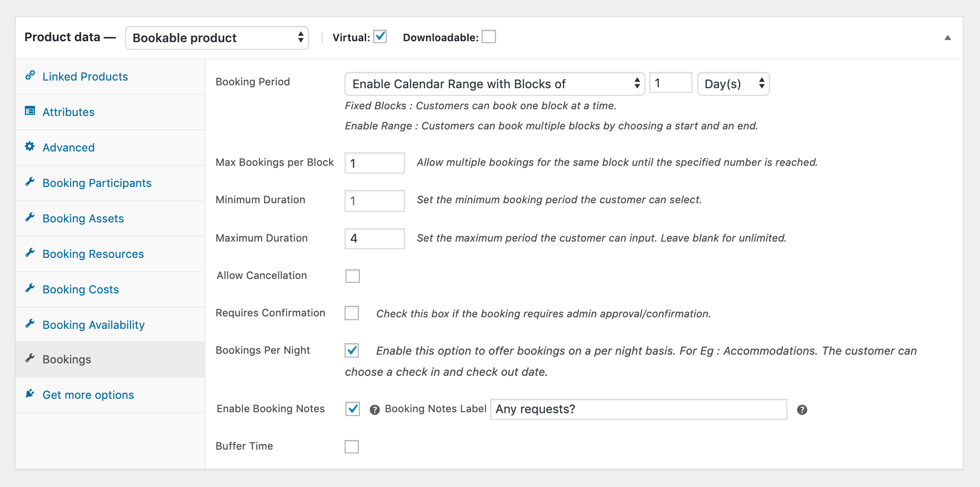The image size is (980, 487).
Task: Click the Booking Availability wrench icon
Action: [x=30, y=324]
